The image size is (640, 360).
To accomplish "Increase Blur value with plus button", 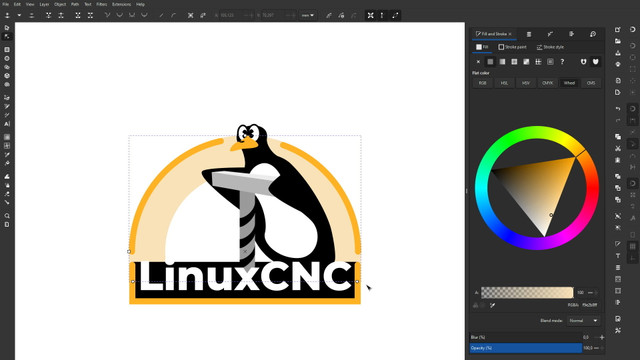I will coord(602,337).
